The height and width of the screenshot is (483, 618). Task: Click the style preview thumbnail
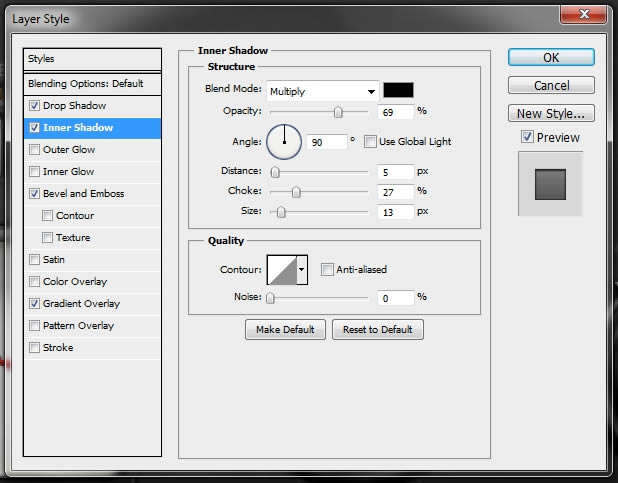(x=550, y=184)
